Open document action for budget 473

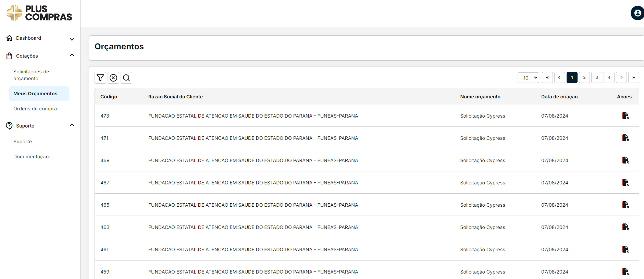pyautogui.click(x=625, y=116)
